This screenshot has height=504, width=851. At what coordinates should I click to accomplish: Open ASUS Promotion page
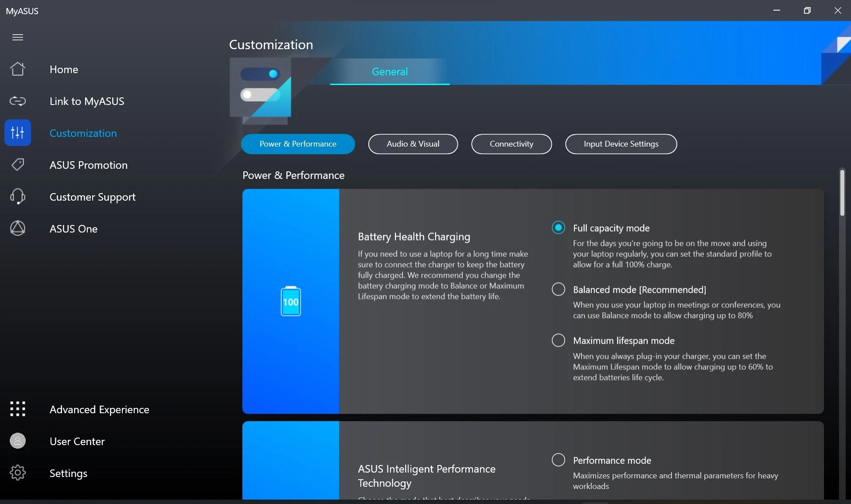89,165
